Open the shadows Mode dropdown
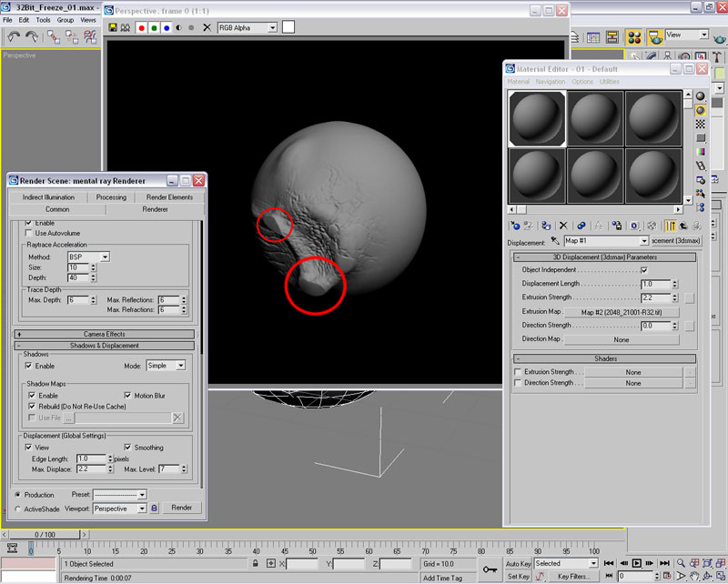 (166, 366)
